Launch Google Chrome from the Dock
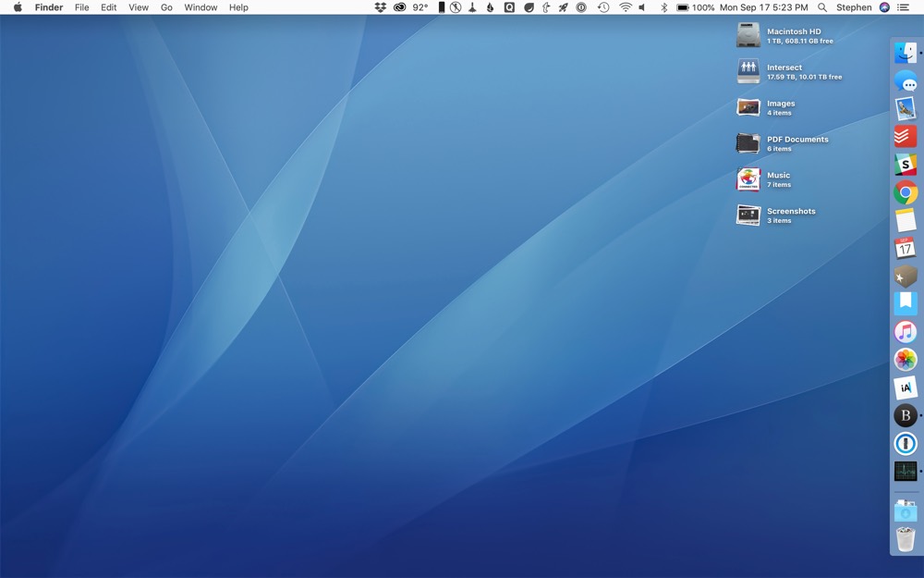This screenshot has height=578, width=924. pos(906,192)
